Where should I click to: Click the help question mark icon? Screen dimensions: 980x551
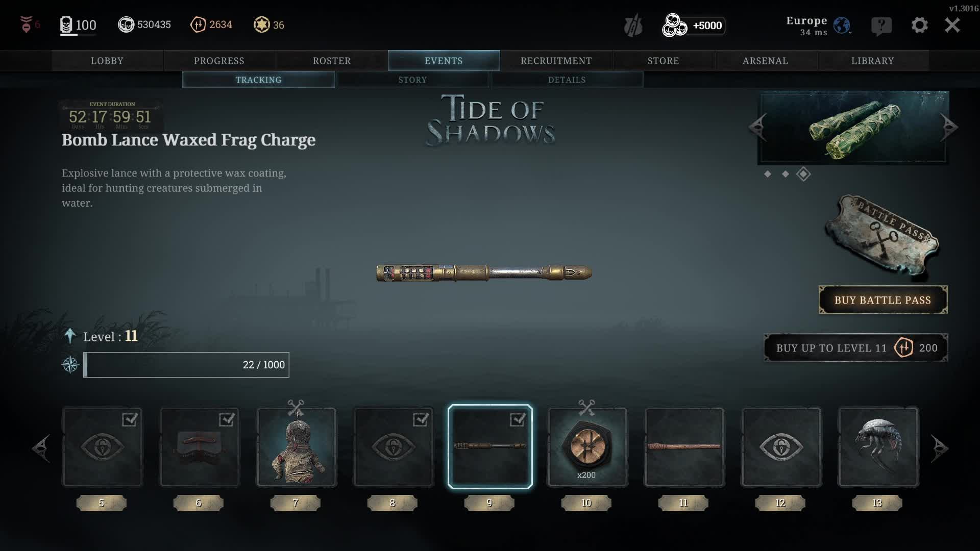tap(881, 26)
